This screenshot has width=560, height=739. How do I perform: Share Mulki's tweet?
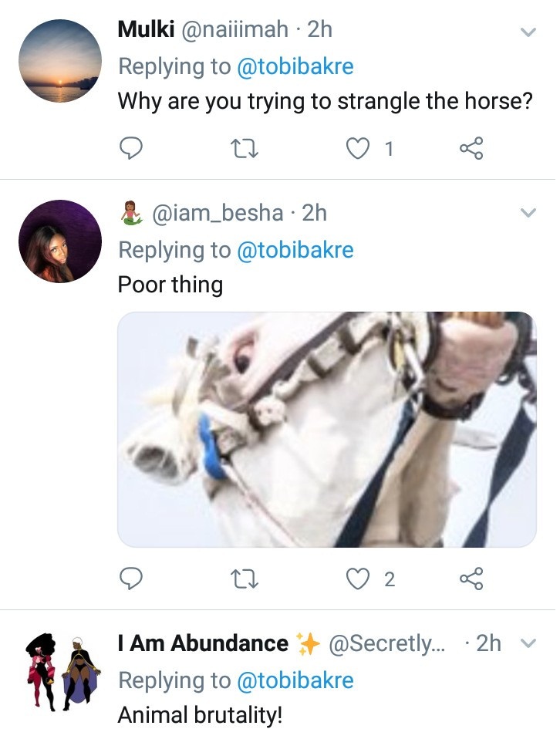[x=471, y=147]
